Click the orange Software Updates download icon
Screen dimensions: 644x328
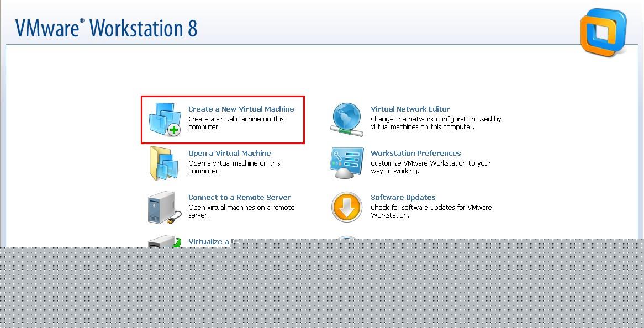[x=347, y=207]
